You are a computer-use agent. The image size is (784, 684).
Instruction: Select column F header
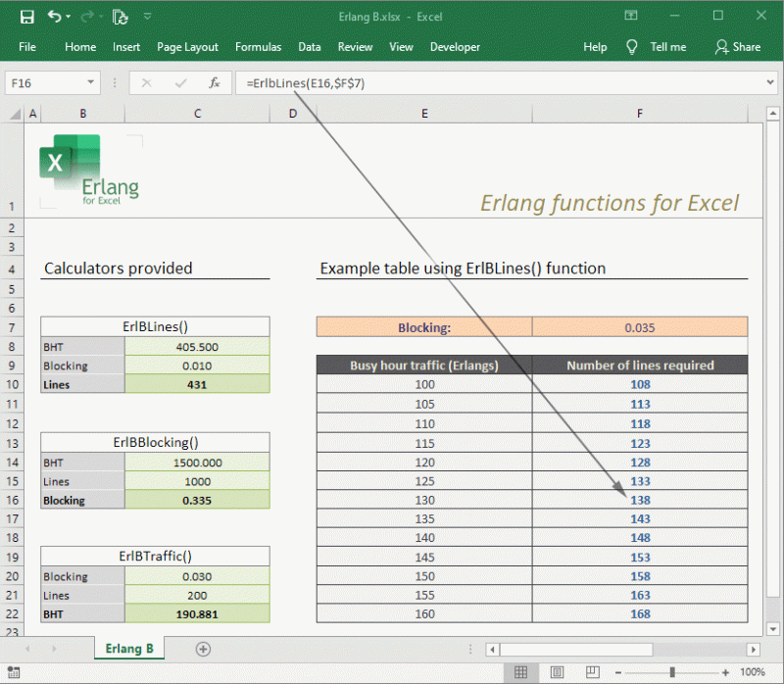tap(640, 114)
